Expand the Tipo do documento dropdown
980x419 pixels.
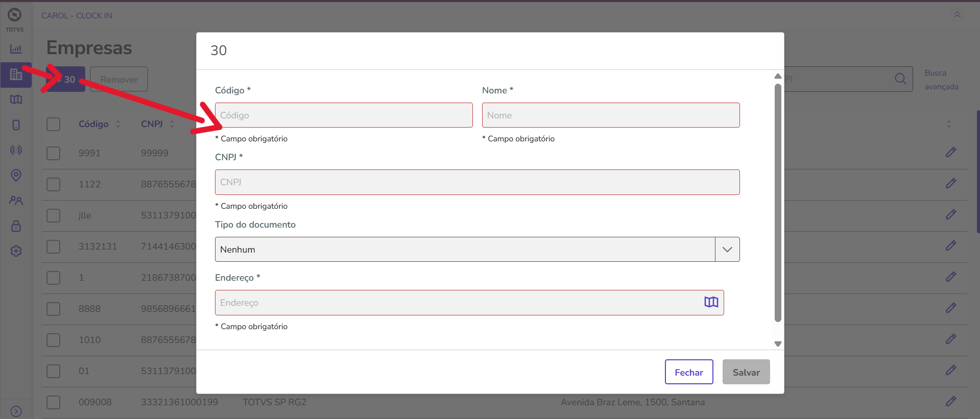727,250
